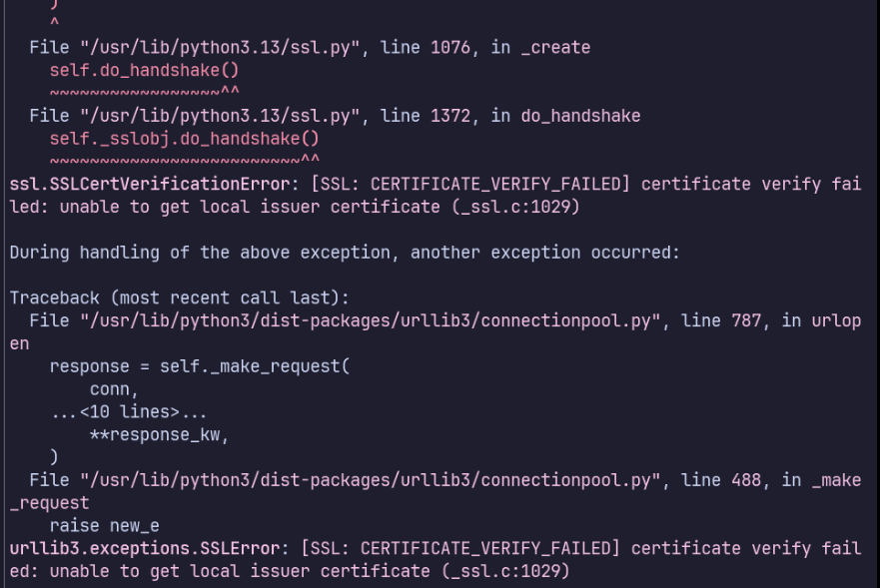Image resolution: width=880 pixels, height=588 pixels.
Task: Click the 'in do_handshake' function name
Action: click(x=565, y=116)
